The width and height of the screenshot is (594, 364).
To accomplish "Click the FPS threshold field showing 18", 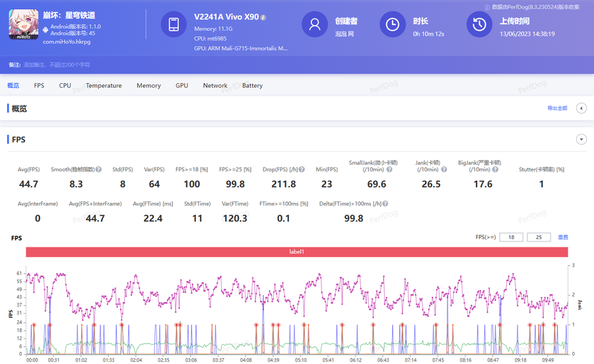I will [x=511, y=237].
